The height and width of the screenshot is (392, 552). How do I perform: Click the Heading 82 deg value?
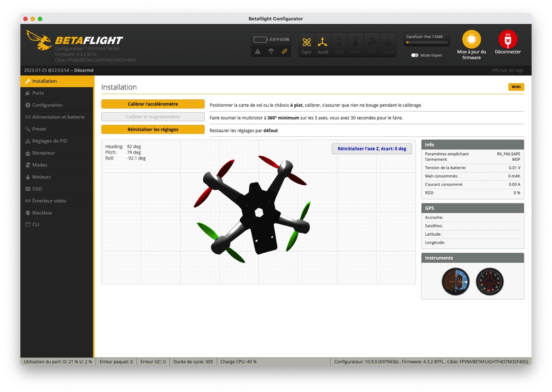134,147
